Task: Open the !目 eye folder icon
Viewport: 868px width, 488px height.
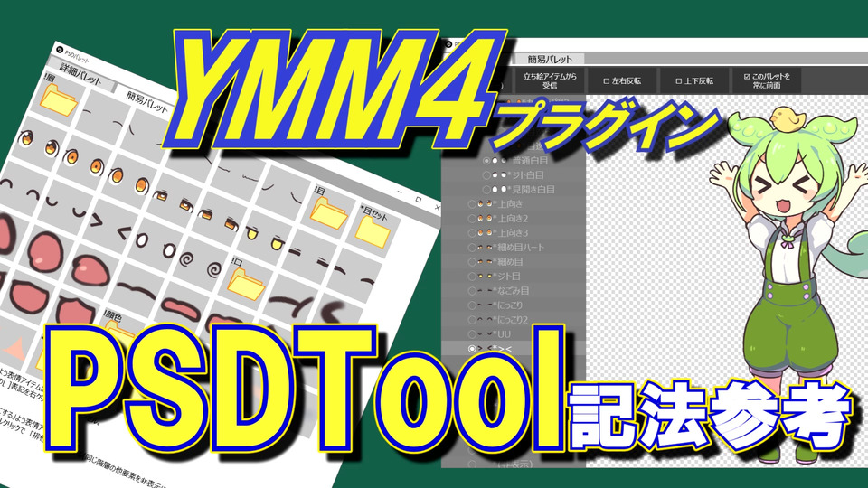Action: point(329,212)
